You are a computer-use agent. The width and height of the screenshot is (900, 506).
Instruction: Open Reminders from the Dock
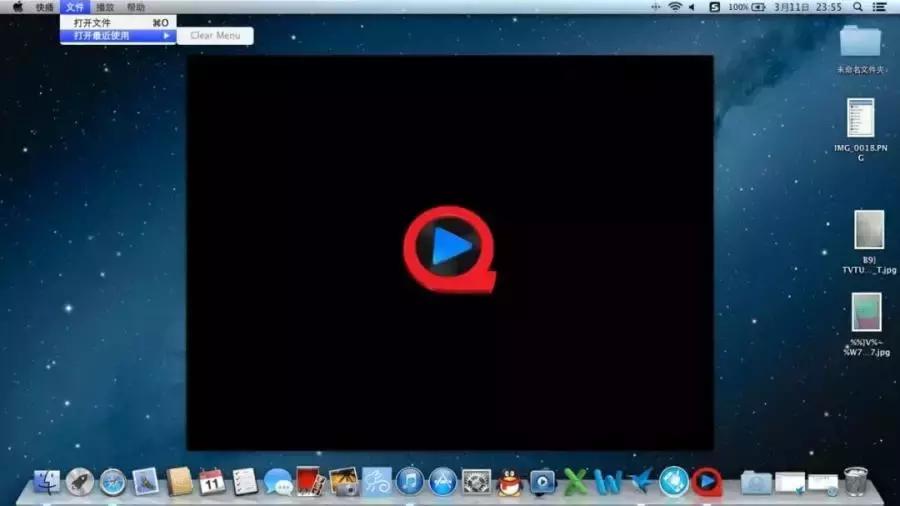coord(245,481)
